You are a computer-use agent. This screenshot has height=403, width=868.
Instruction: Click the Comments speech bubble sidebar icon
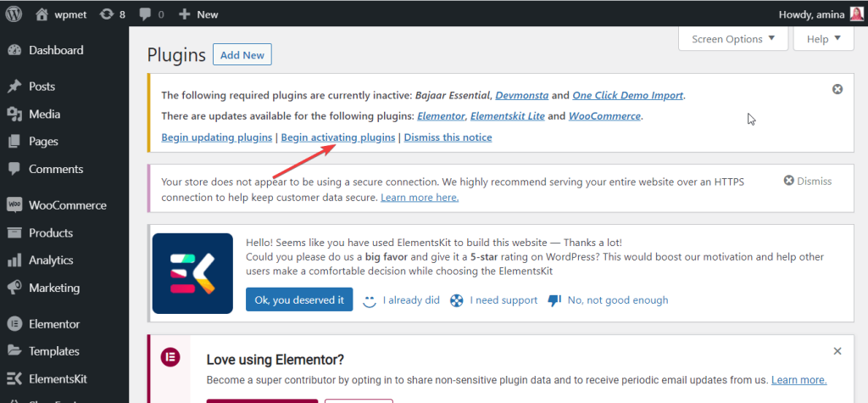[x=14, y=169]
